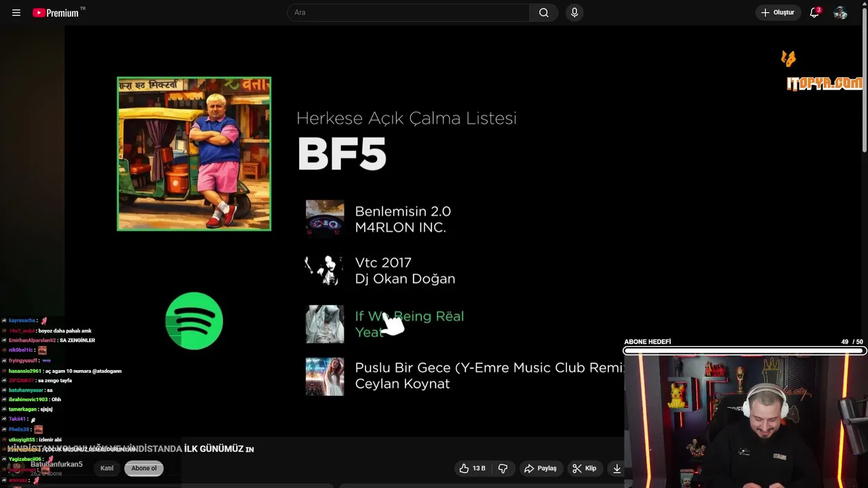Image resolution: width=868 pixels, height=488 pixels.
Task: Click the download arrow icon
Action: [x=617, y=468]
